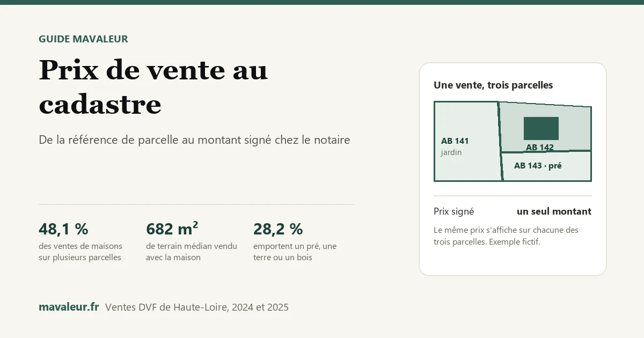Click the 48,1 % statistic value
Image resolution: width=644 pixels, height=338 pixels.
pos(63,229)
